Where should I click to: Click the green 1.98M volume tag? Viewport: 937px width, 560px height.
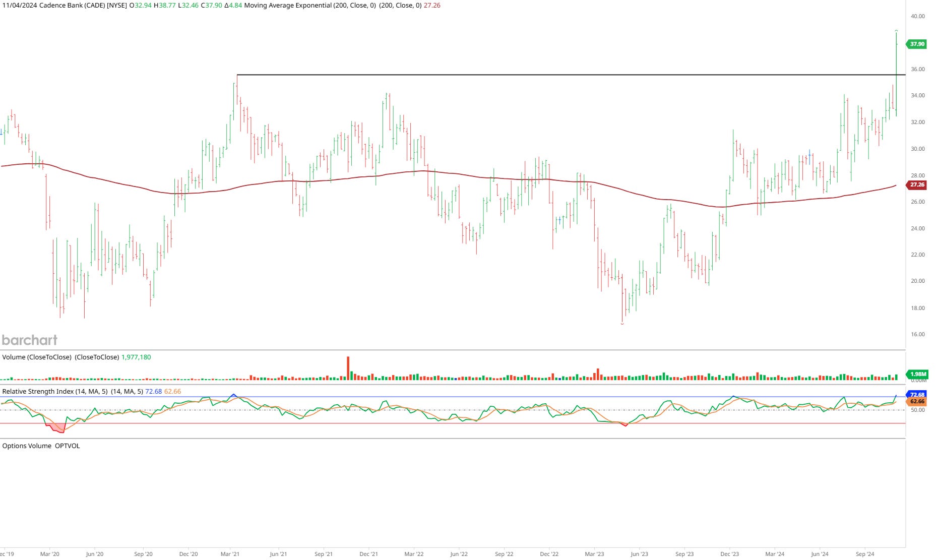918,374
